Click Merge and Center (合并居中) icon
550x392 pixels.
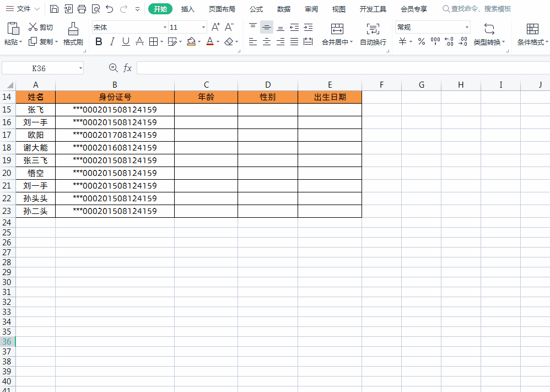(x=337, y=29)
